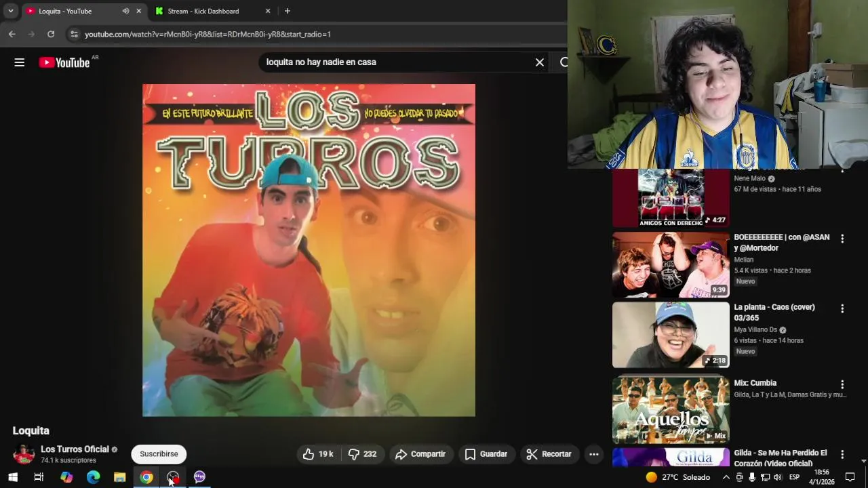Image resolution: width=868 pixels, height=488 pixels.
Task: Click the microphone tray icon
Action: tap(752, 477)
